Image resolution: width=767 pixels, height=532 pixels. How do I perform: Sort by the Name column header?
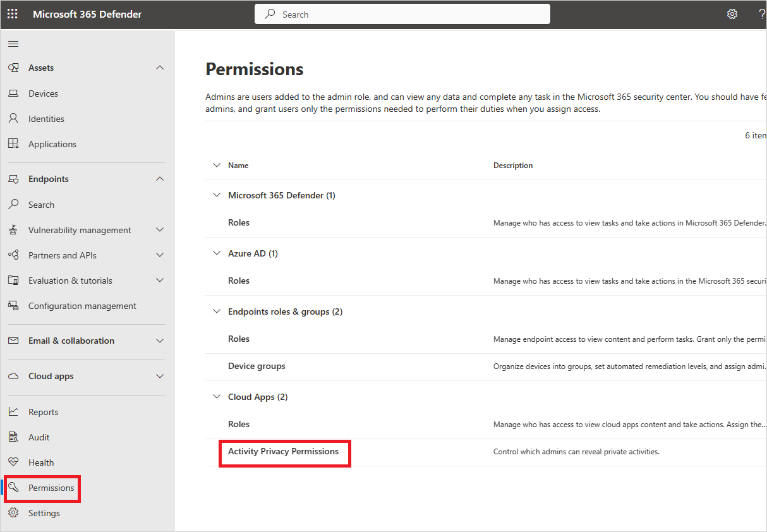coord(238,166)
